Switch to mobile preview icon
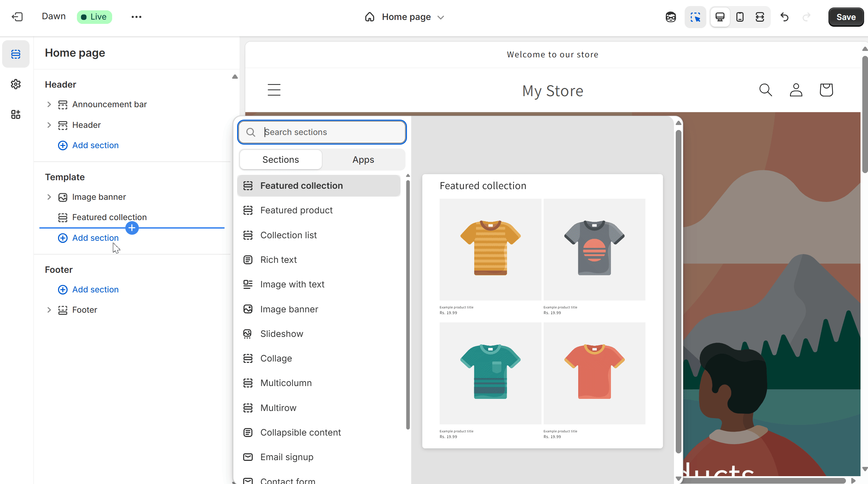The height and width of the screenshot is (484, 868). pyautogui.click(x=740, y=17)
